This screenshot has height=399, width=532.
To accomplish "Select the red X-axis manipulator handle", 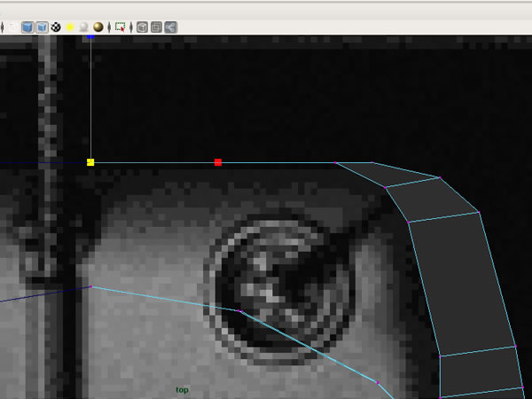I will [x=218, y=162].
